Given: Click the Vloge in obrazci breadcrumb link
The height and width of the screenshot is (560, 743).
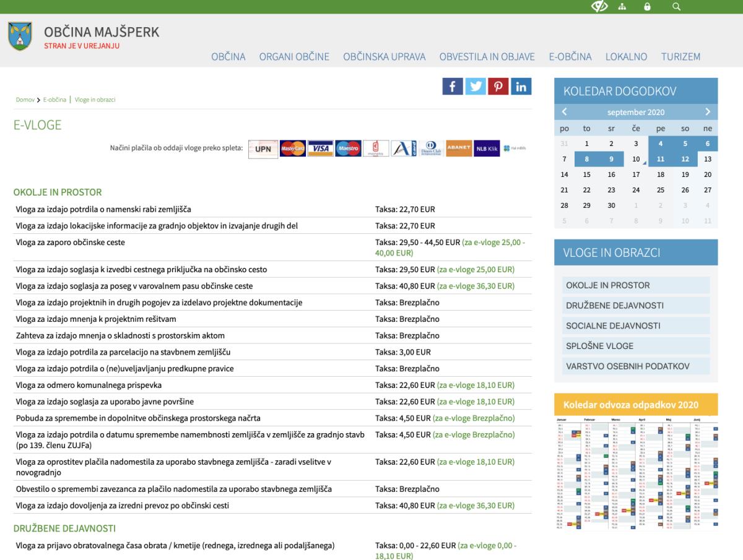Looking at the screenshot, I should [95, 100].
